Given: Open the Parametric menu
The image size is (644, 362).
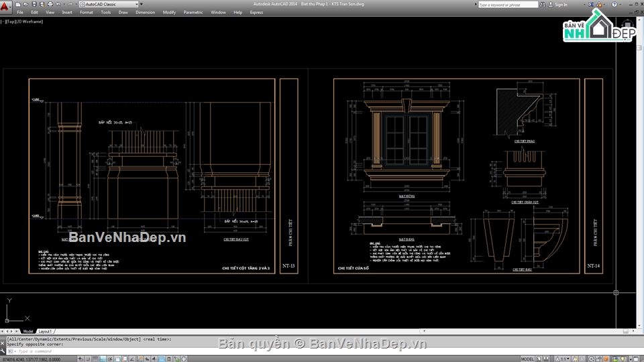Looking at the screenshot, I should click(x=193, y=12).
